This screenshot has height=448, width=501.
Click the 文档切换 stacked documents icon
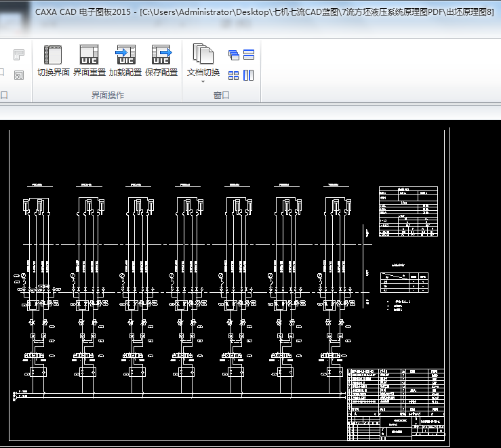[203, 54]
